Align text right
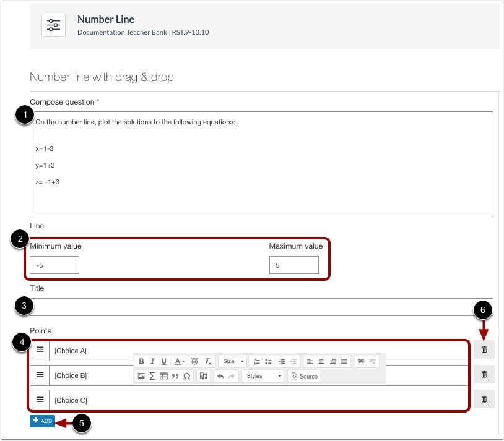504x441 pixels. [x=332, y=361]
